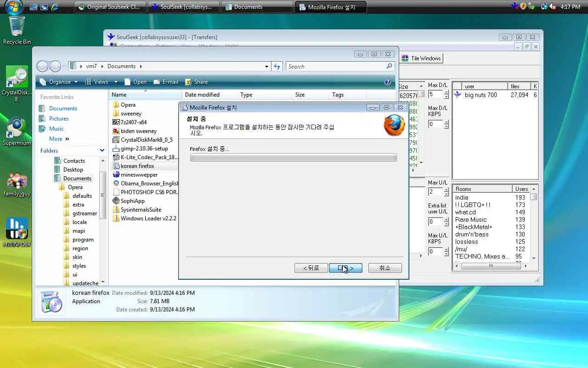Switch to SoulSeek [collabsys taskbar button
588x368 pixels.
pos(183,7)
